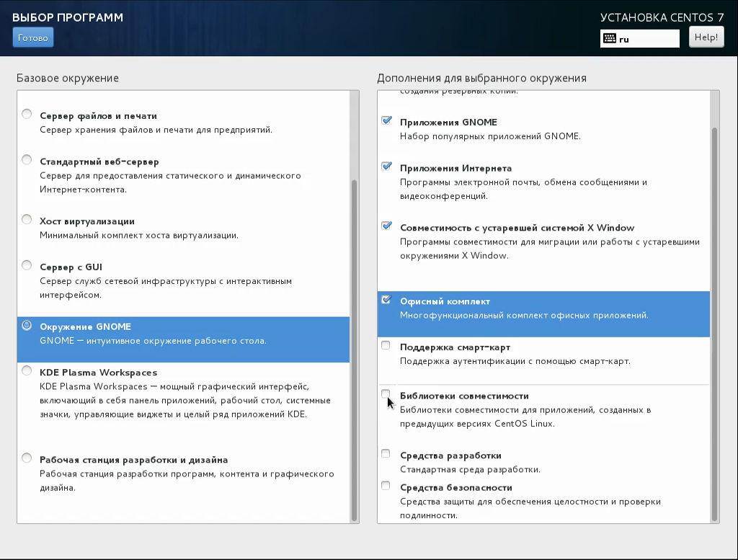
Task: Click description Набор популярных приложений GNOME
Action: click(490, 136)
